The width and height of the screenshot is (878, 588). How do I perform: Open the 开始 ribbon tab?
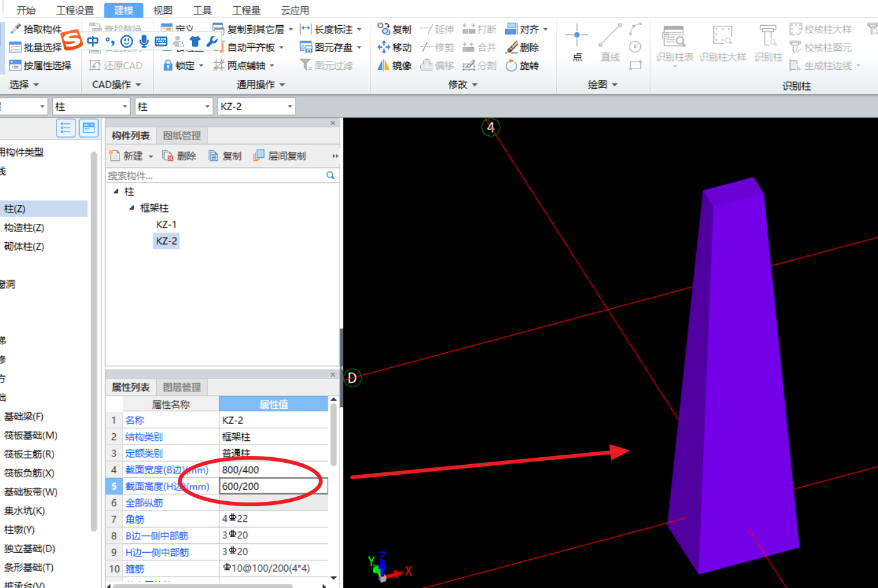26,10
